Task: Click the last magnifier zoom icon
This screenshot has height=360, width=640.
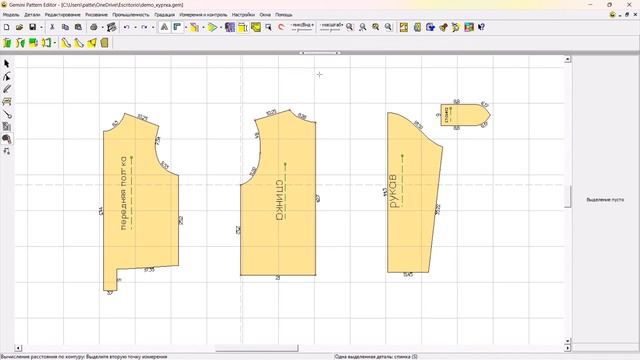Action: click(389, 27)
